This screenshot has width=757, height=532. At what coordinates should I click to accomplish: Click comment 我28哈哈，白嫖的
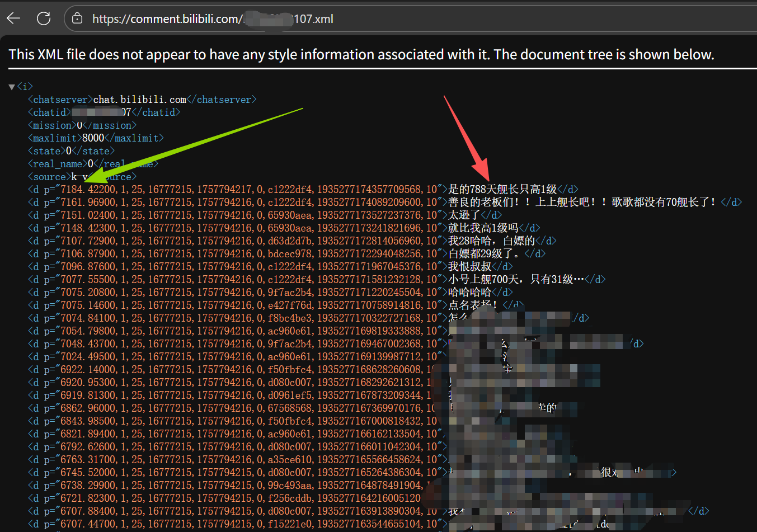tap(492, 241)
